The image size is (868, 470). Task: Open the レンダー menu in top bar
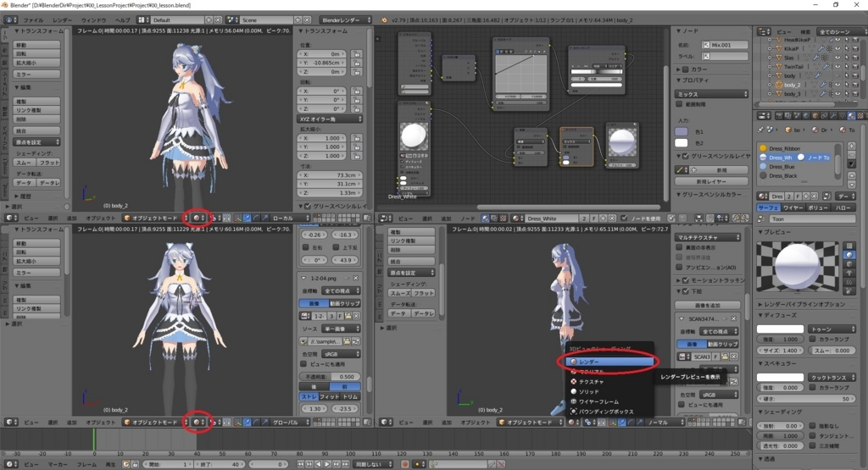[62, 20]
